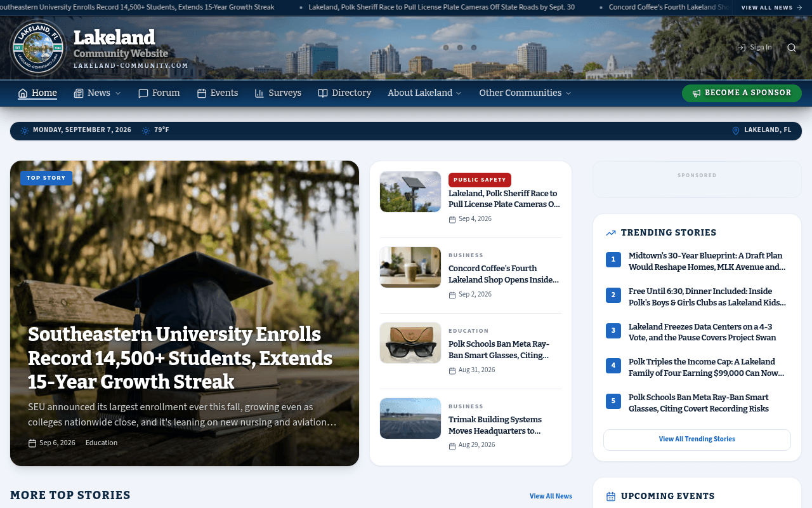Click the Home house icon in the navigation

click(x=23, y=93)
